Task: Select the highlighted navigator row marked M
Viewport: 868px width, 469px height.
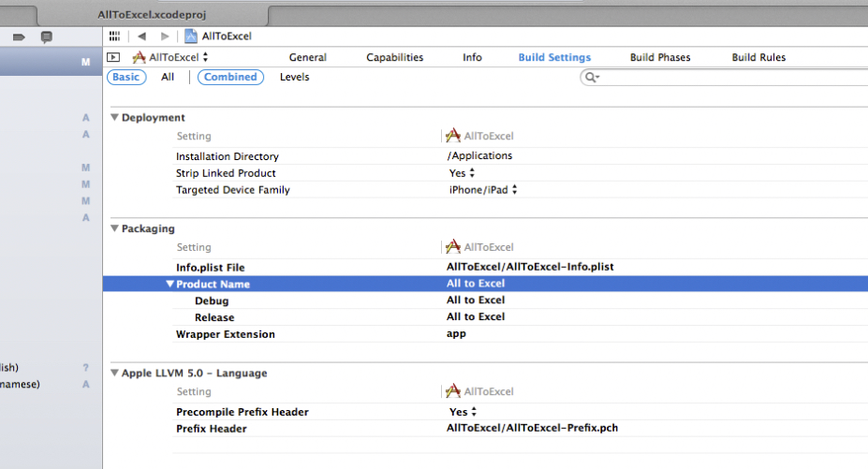Action: click(51, 62)
